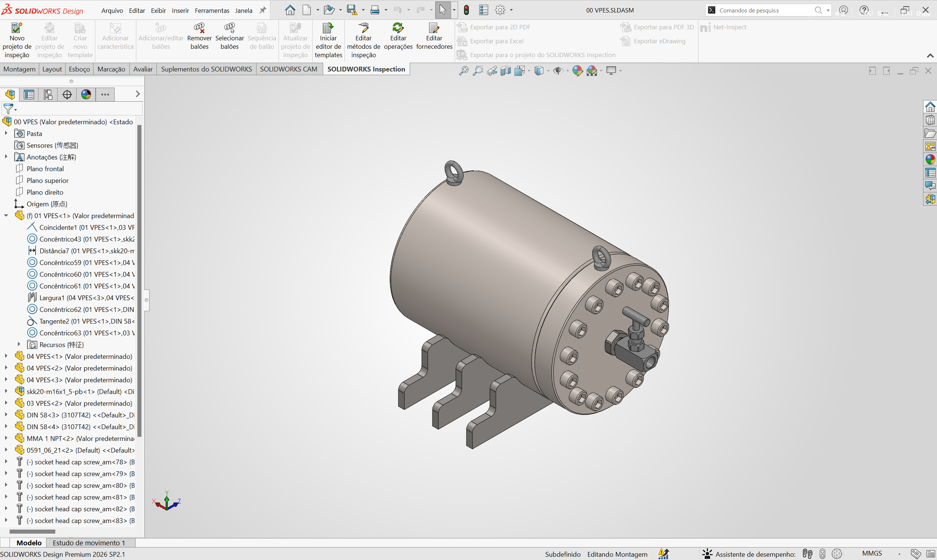Open the FeatureManager design tree tab icon
937x560 pixels.
point(10,94)
